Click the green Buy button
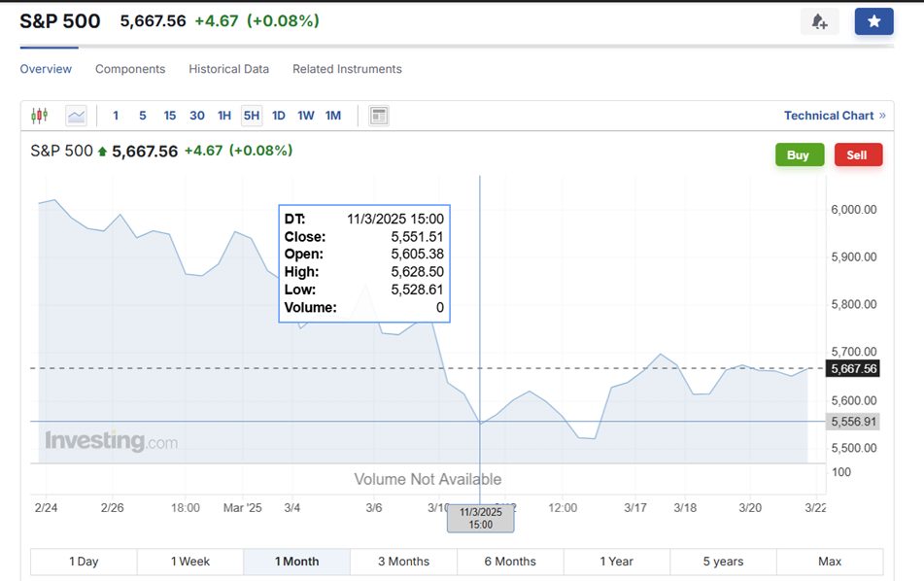This screenshot has height=581, width=924. click(799, 155)
